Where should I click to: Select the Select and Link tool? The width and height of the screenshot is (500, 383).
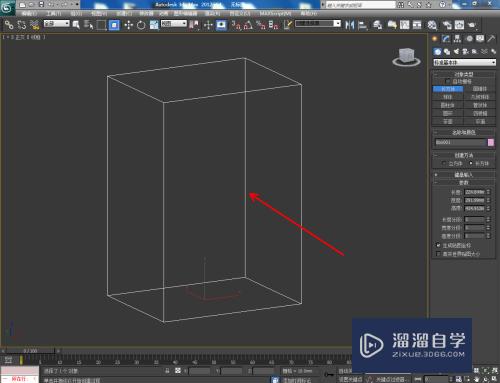[9, 24]
